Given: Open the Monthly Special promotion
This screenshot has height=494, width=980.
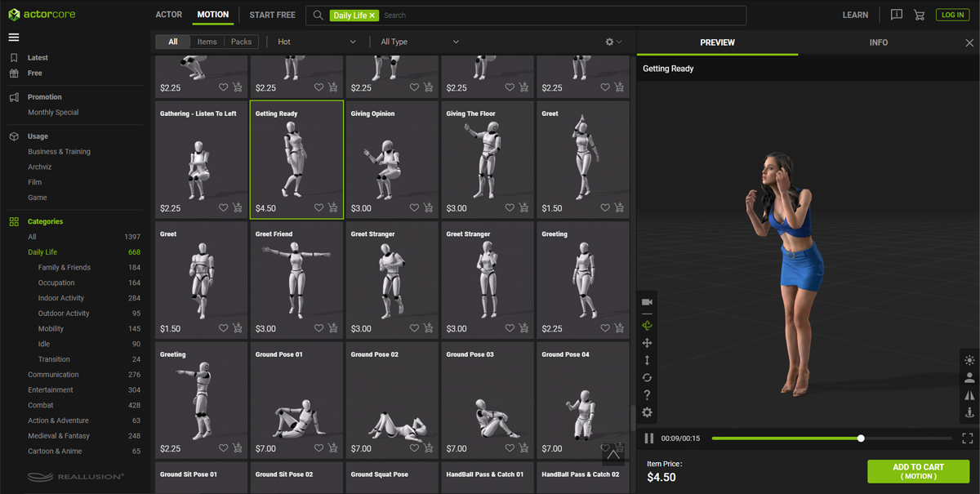Looking at the screenshot, I should pos(53,113).
